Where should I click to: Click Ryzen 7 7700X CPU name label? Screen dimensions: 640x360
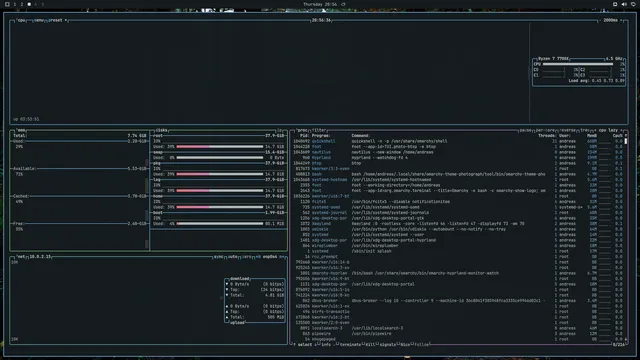pos(553,59)
